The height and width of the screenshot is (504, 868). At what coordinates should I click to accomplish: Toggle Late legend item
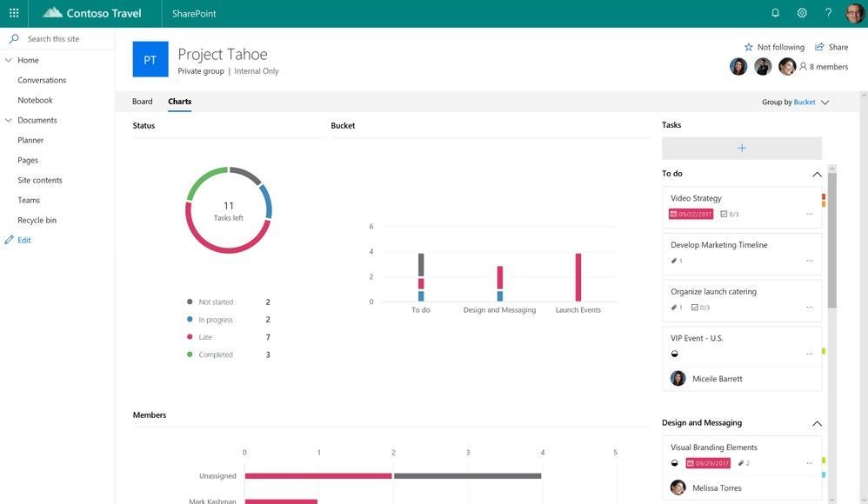click(x=228, y=337)
